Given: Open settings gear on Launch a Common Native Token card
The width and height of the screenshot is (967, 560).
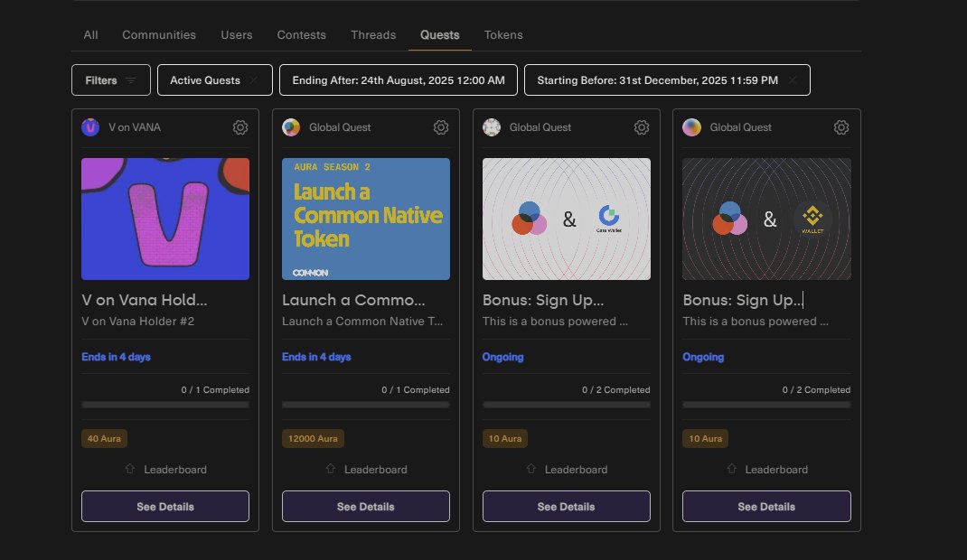Looking at the screenshot, I should click(x=440, y=127).
